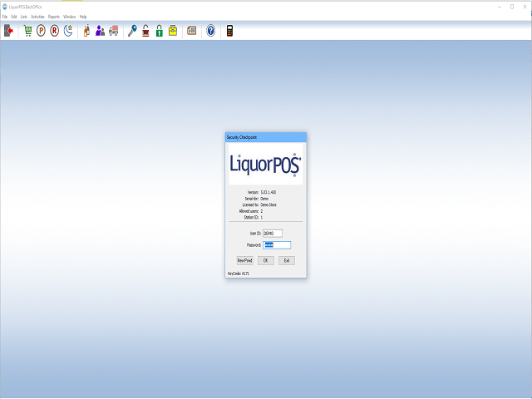Open the shopping cart toolbar icon
The height and width of the screenshot is (399, 532).
point(28,31)
